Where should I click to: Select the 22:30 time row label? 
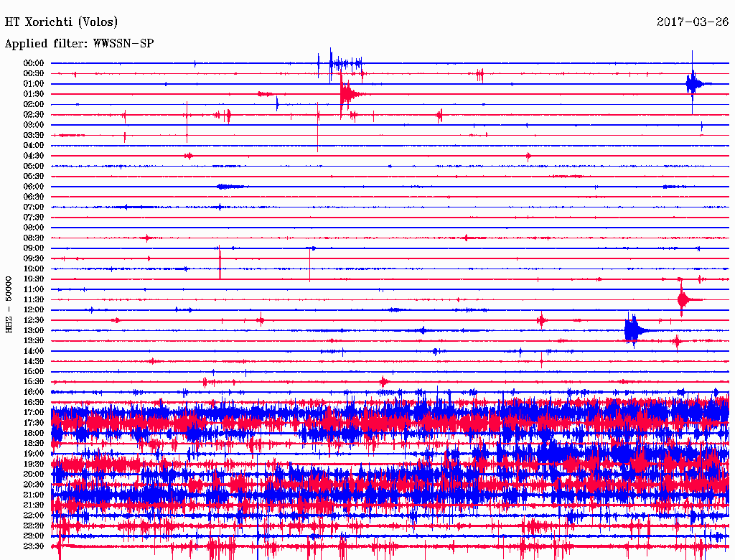click(34, 526)
